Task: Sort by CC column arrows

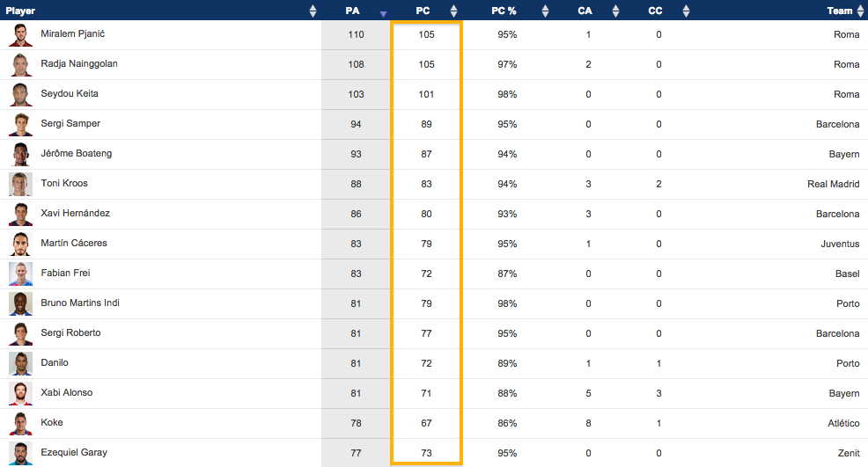Action: pyautogui.click(x=684, y=11)
